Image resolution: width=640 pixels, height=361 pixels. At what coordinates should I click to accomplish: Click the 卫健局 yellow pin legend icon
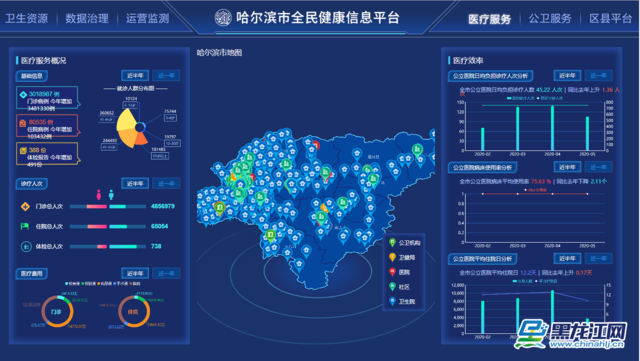392,257
